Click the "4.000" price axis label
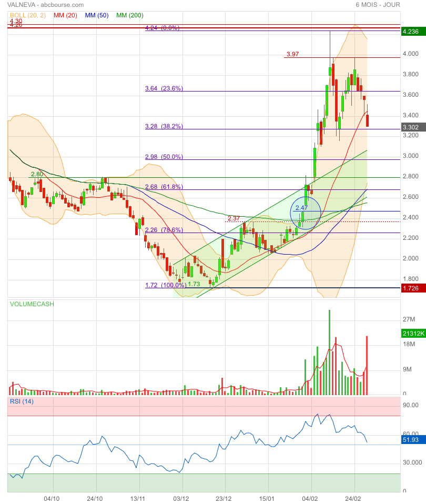This screenshot has width=426, height=504. (x=411, y=54)
